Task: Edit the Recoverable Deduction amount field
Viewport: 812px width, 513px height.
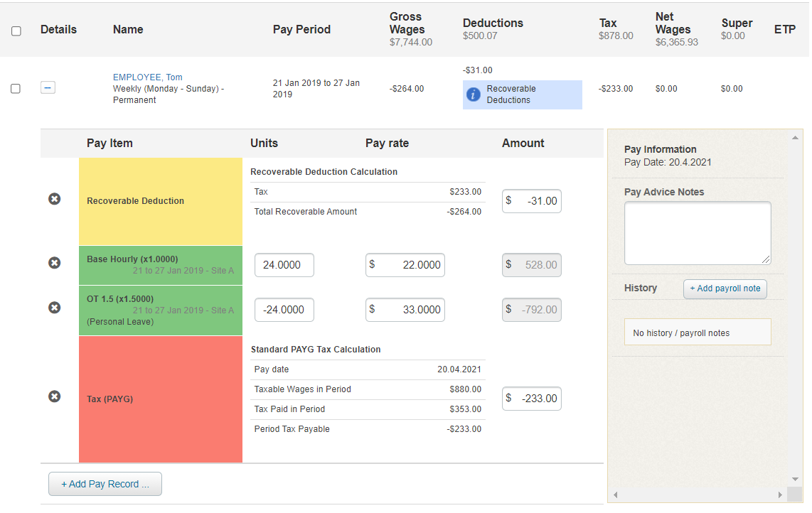Action: pyautogui.click(x=532, y=201)
